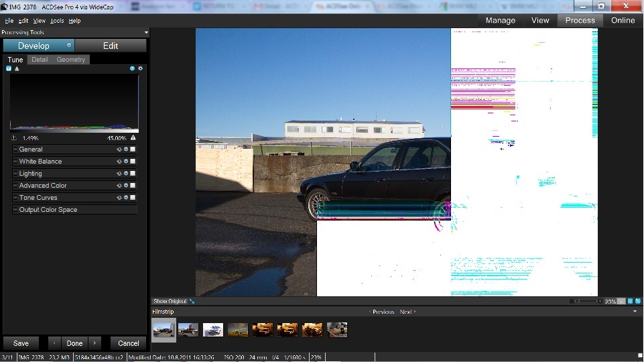The height and width of the screenshot is (362, 644).
Task: Click the Show Original icon
Action: (192, 302)
